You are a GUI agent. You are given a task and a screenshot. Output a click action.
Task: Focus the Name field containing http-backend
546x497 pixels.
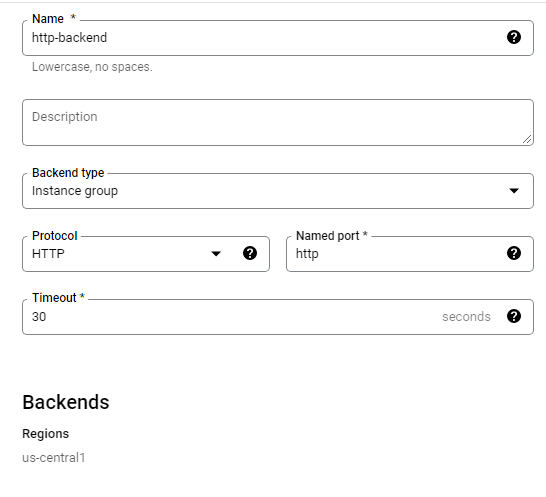[278, 38]
